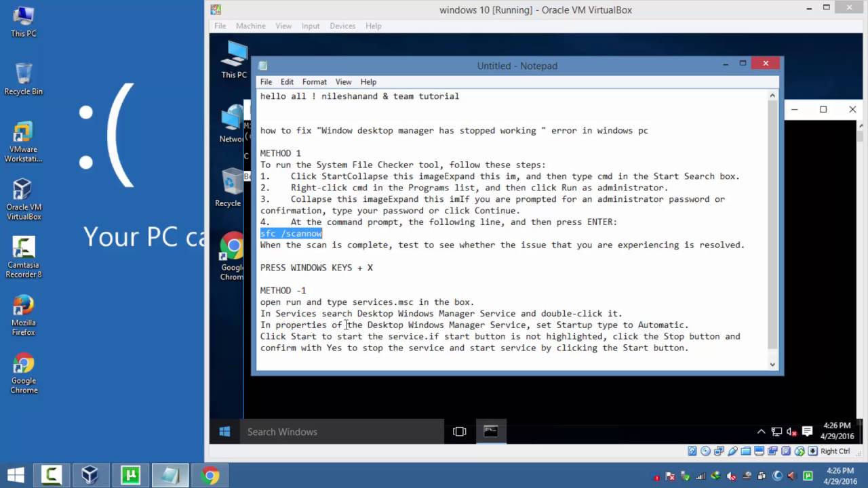Switch to Camtasia on host taskbar
This screenshot has height=488, width=868.
(52, 476)
